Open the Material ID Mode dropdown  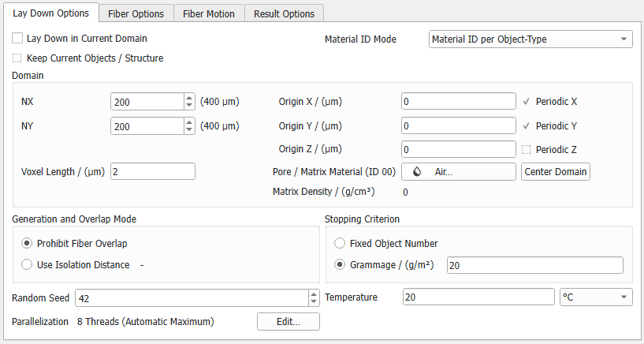(530, 39)
